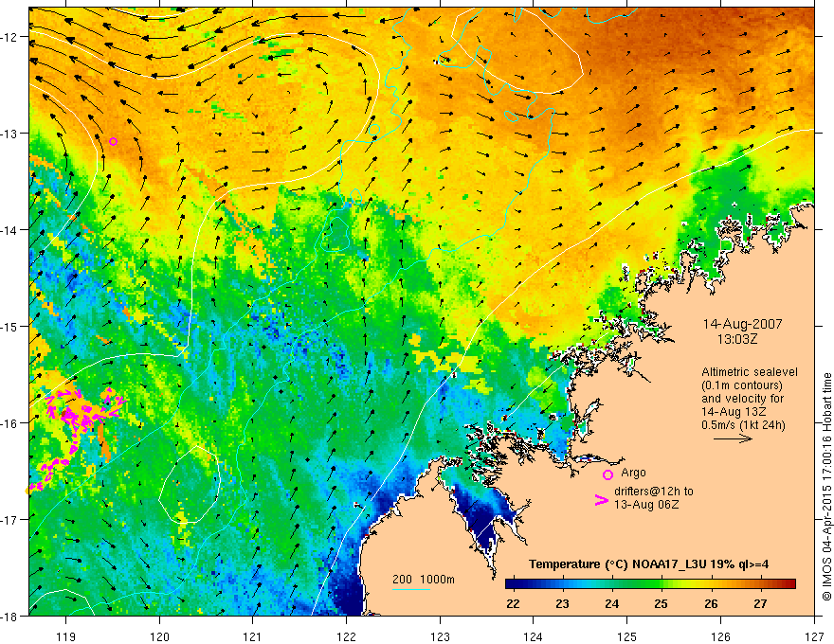The image size is (834, 644).
Task: Click the temperature color bar
Action: [650, 584]
